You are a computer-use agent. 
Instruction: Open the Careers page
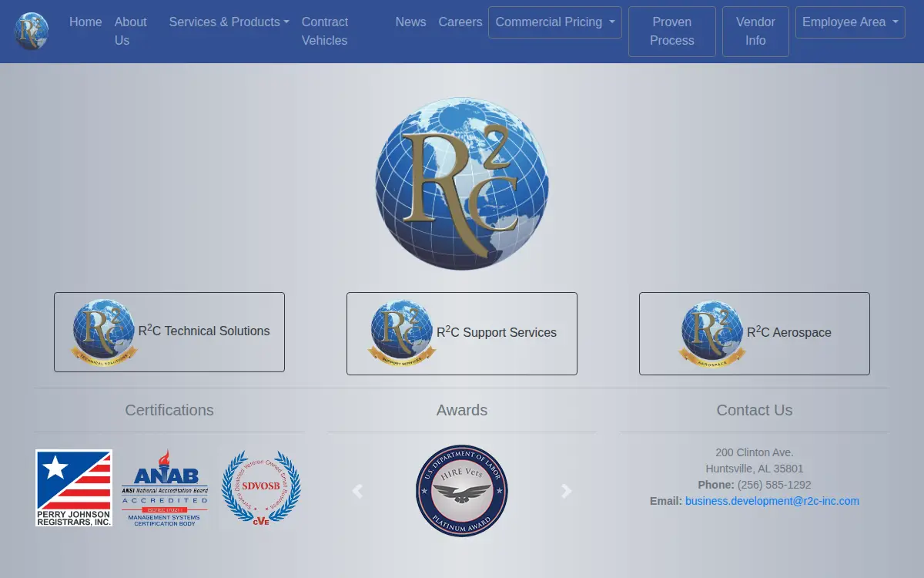tap(460, 22)
